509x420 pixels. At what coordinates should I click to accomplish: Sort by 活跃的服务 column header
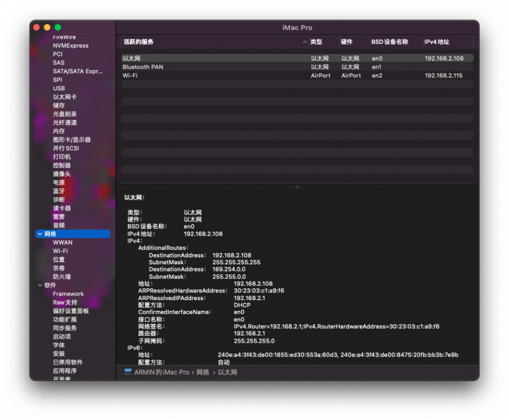click(x=138, y=42)
